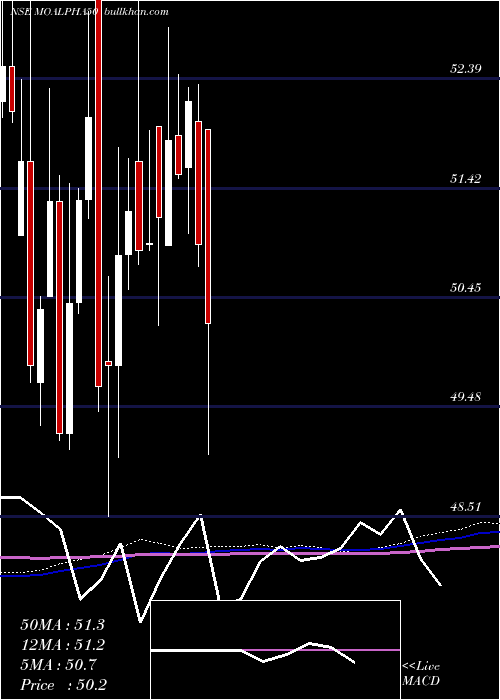Click the 5MA : 50.7 reading
This screenshot has height=700, width=500.
(x=59, y=665)
